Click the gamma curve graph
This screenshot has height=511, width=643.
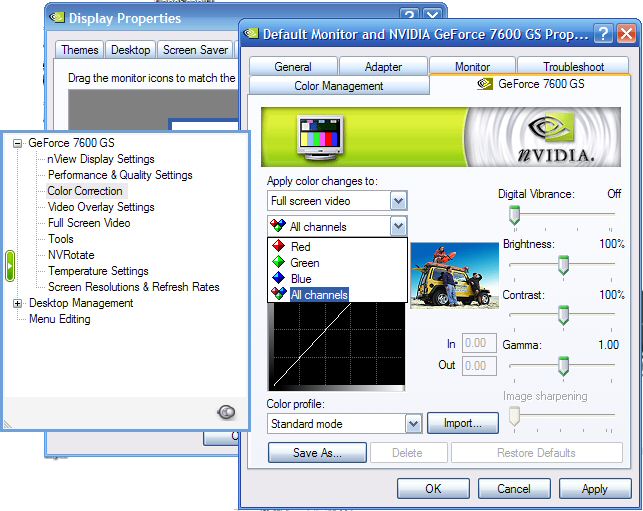(x=336, y=347)
